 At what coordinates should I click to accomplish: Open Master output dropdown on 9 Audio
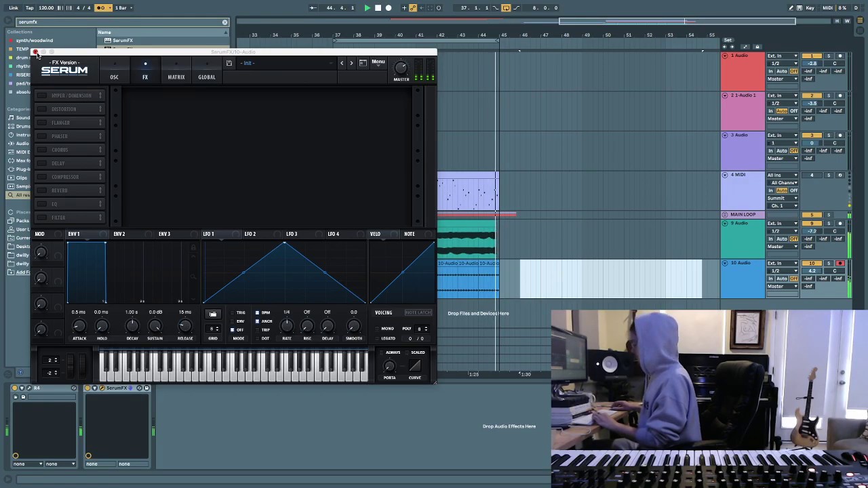pyautogui.click(x=783, y=247)
